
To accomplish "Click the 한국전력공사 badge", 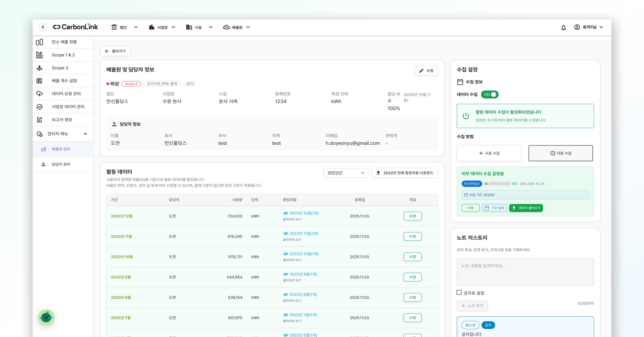I will (472, 184).
